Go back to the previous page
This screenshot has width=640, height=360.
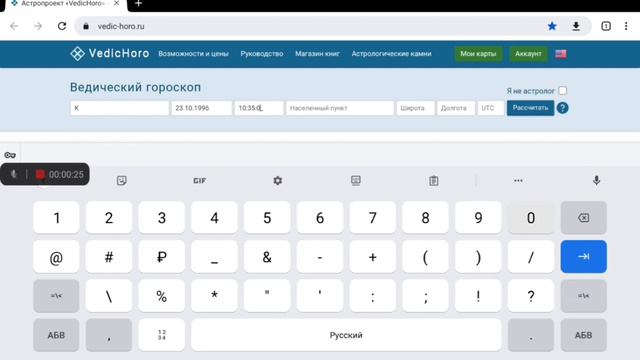14,26
